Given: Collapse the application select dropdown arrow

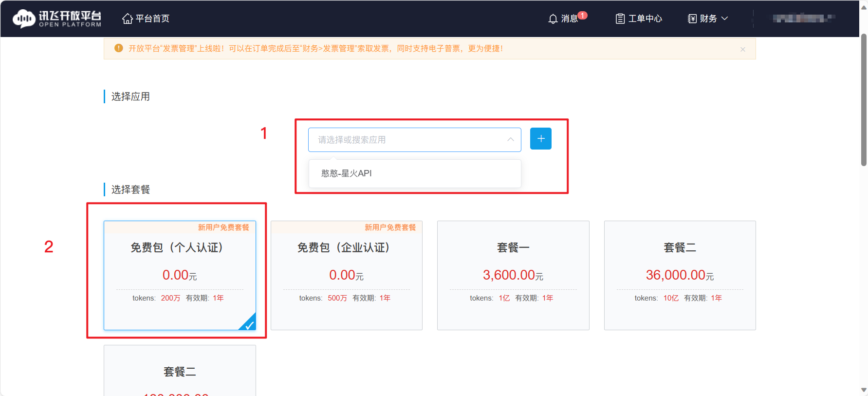Looking at the screenshot, I should pyautogui.click(x=510, y=140).
